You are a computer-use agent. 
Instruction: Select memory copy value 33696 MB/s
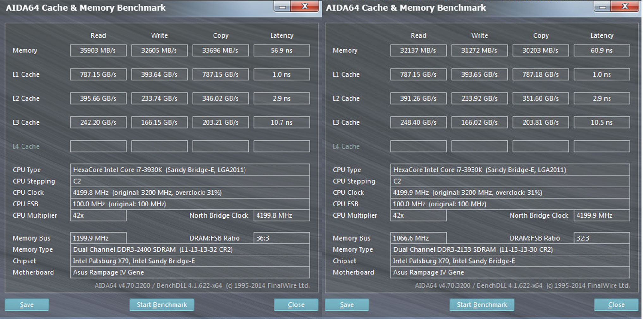(x=220, y=50)
